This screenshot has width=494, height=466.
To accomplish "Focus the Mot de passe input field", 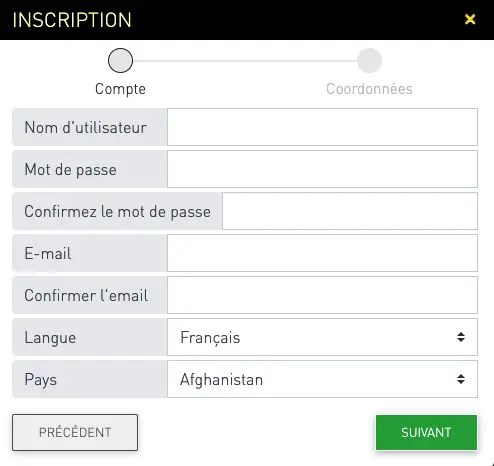I will (x=322, y=169).
